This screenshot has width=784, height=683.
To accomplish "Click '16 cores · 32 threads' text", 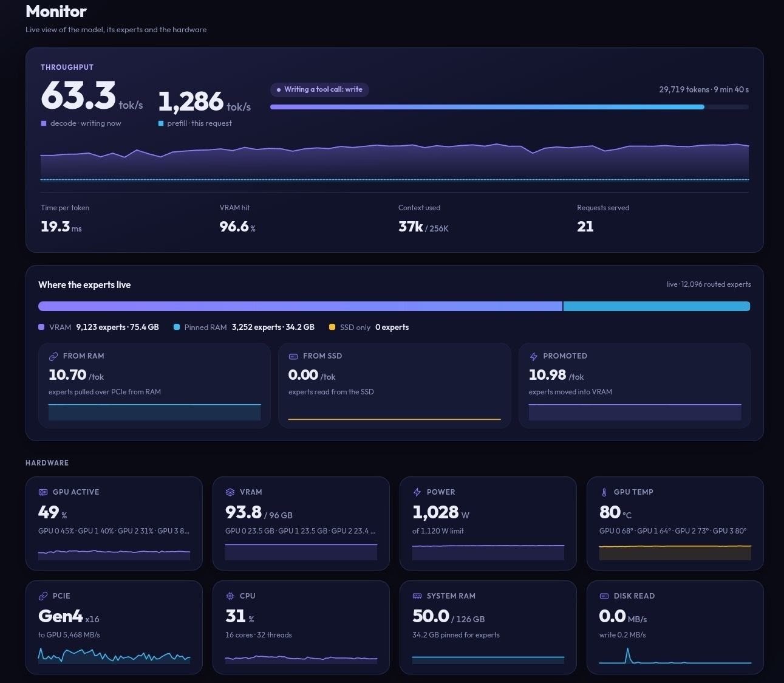I will pos(259,635).
